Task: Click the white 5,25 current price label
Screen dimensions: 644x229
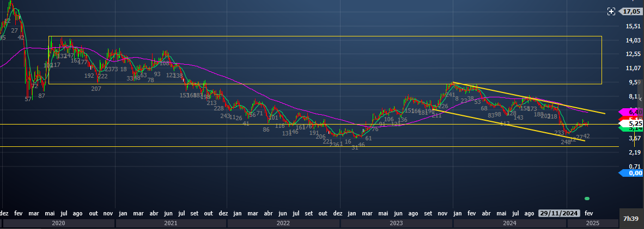Action: coord(631,124)
